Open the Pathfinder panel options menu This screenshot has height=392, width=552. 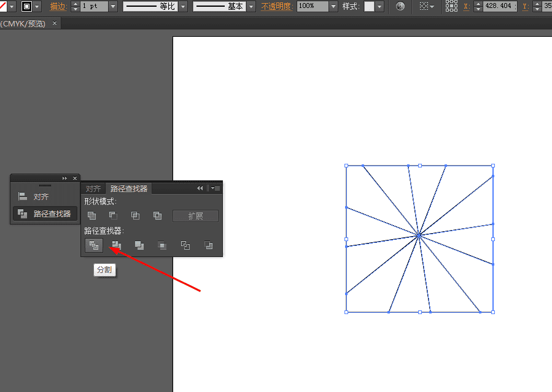pos(216,188)
